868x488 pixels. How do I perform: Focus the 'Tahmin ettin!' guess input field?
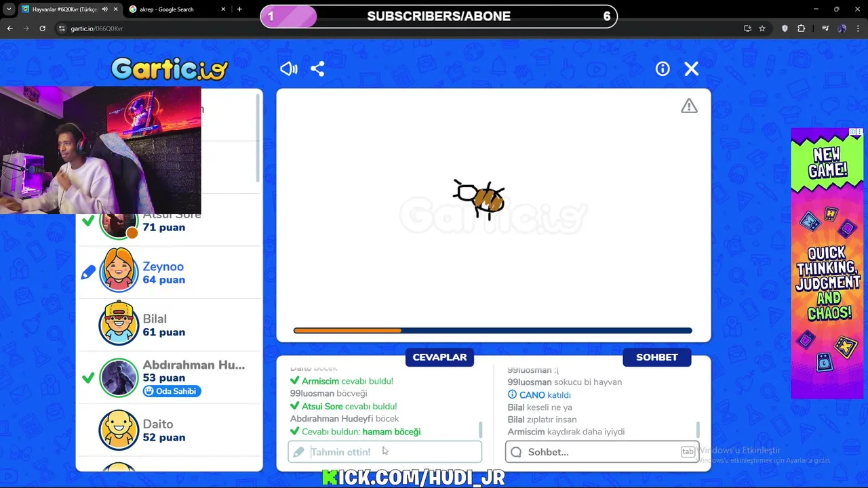(384, 452)
